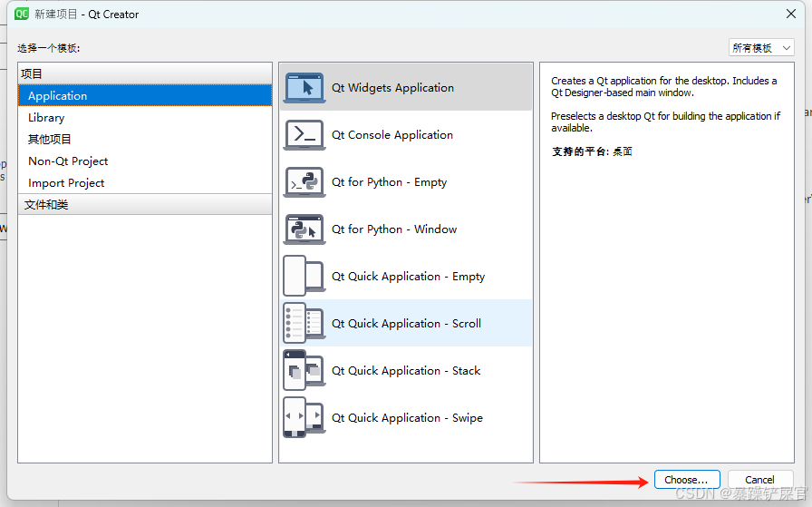Viewport: 812px width, 507px height.
Task: Click the Qt Console Application terminal icon
Action: pyautogui.click(x=304, y=135)
